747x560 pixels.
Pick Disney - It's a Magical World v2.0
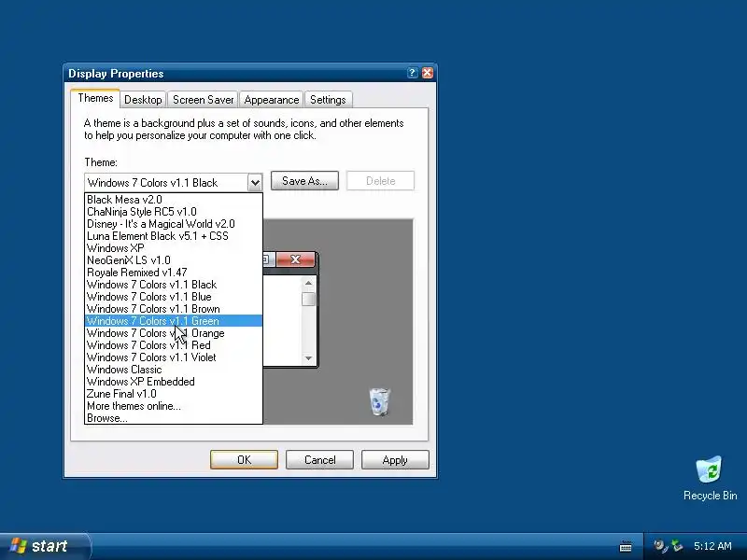coord(174,224)
